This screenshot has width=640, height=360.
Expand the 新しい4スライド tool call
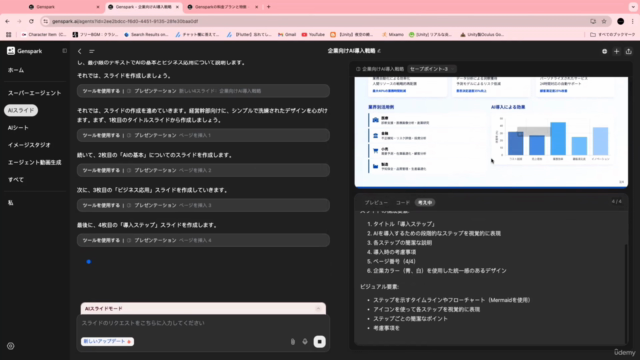(203, 91)
